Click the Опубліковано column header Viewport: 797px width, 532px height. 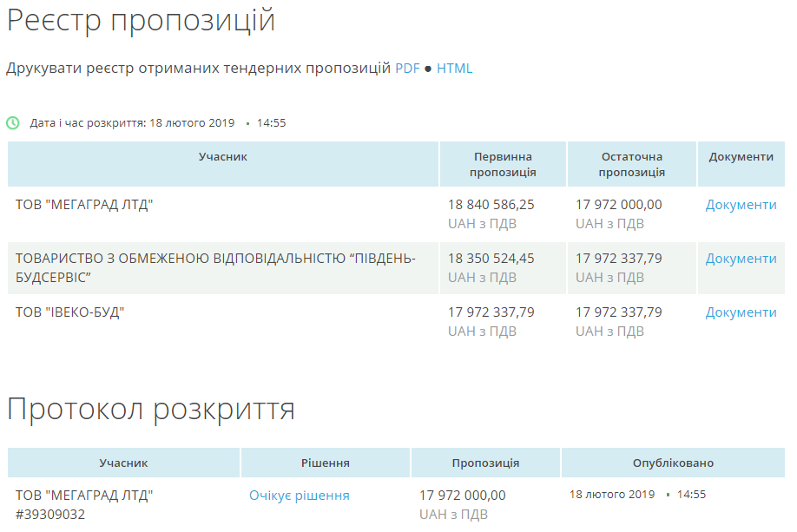[x=673, y=463]
